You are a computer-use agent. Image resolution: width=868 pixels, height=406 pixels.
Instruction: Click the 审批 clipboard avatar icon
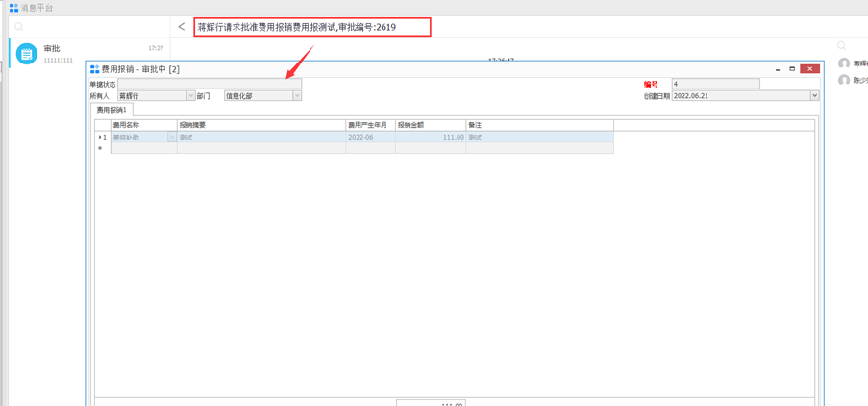[x=27, y=54]
